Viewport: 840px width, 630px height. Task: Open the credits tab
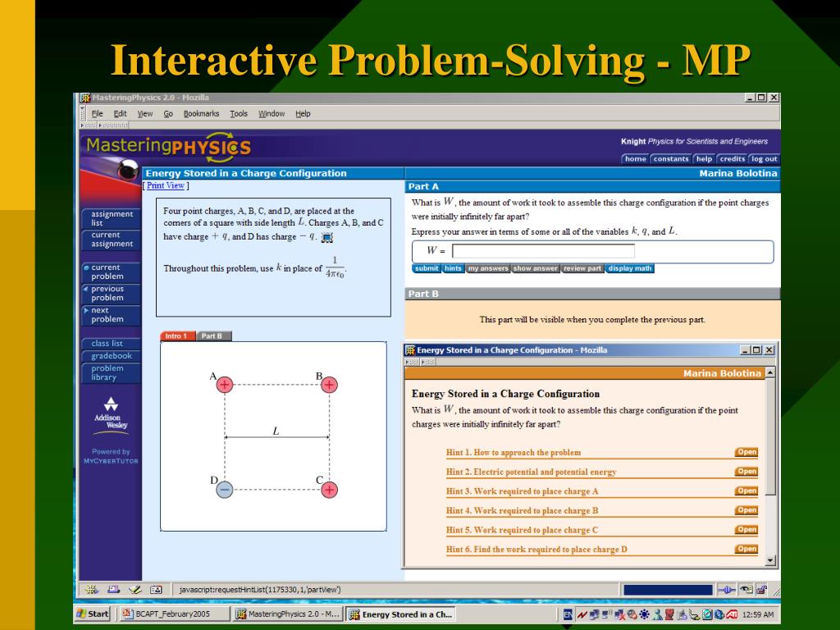coord(732,159)
